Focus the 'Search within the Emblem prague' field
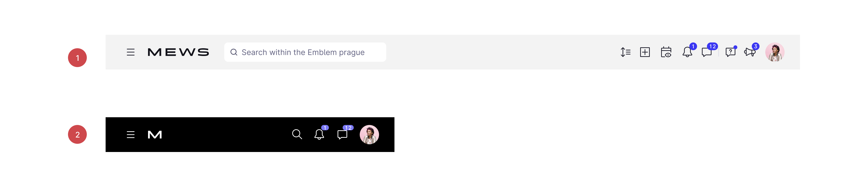This screenshot has width=868, height=193. click(305, 52)
